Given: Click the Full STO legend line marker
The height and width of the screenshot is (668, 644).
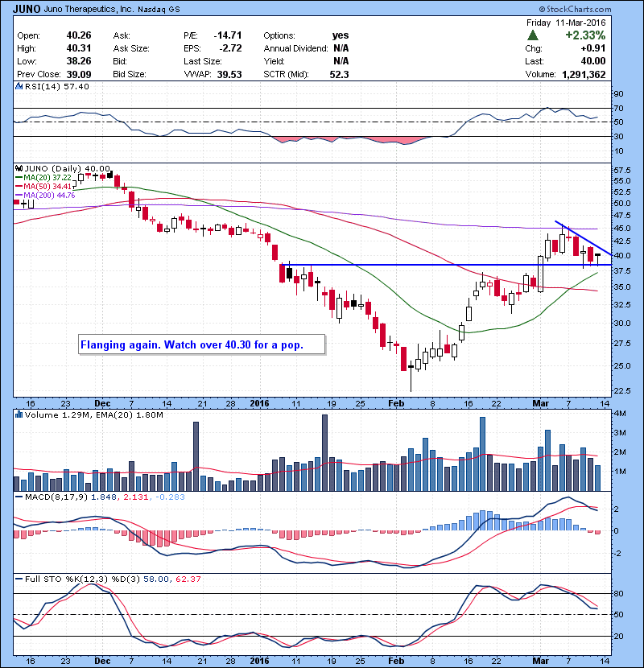Looking at the screenshot, I should 19,579.
